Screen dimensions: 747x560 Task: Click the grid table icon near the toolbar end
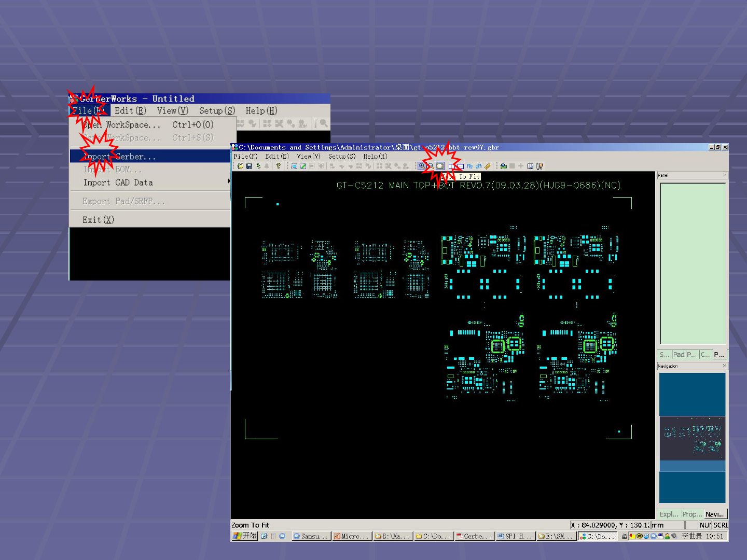click(530, 166)
